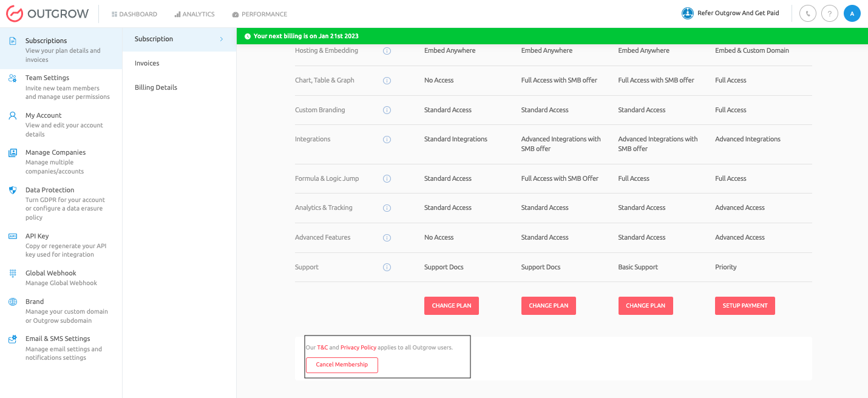Image resolution: width=868 pixels, height=398 pixels.
Task: Click the Data Protection shield icon
Action: tap(13, 190)
